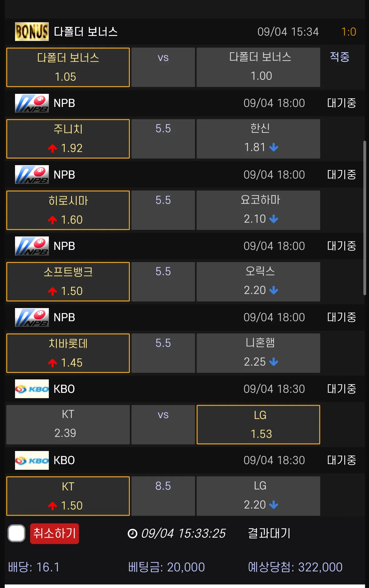
Task: Select the LG 1.53 odds box
Action: [x=258, y=424]
